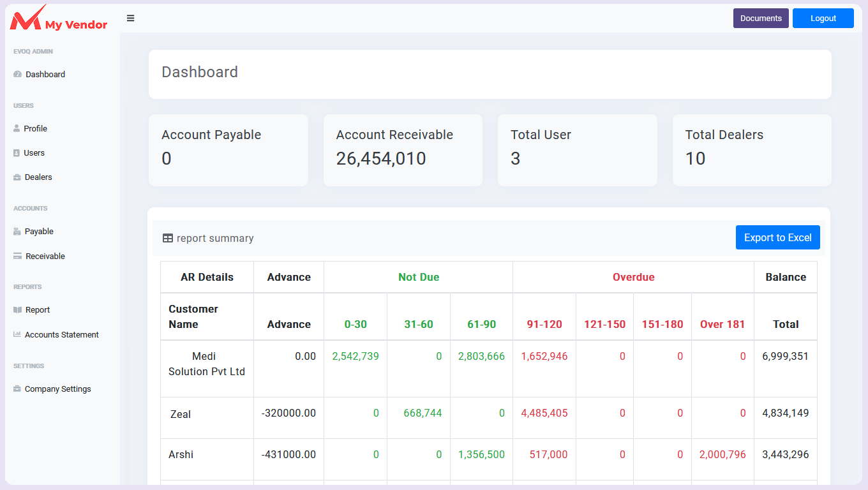This screenshot has width=868, height=490.
Task: Click the hamburger menu icon
Action: pyautogui.click(x=130, y=19)
